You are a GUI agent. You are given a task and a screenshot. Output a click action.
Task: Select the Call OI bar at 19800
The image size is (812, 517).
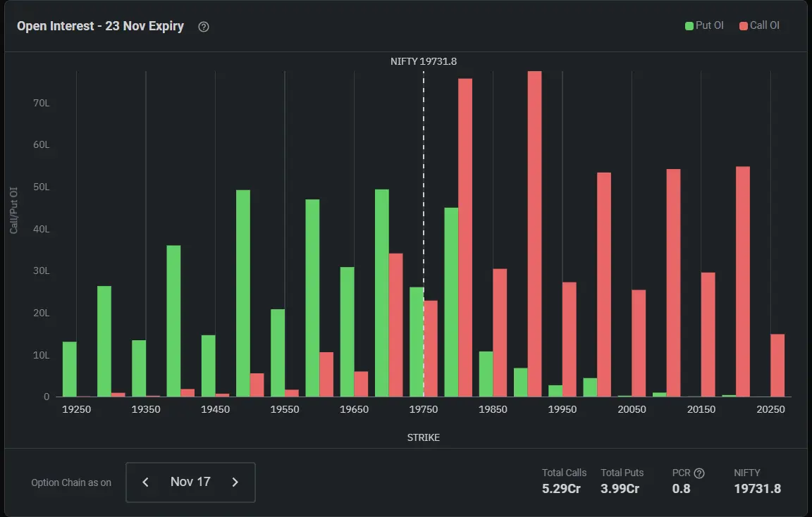tap(465, 237)
